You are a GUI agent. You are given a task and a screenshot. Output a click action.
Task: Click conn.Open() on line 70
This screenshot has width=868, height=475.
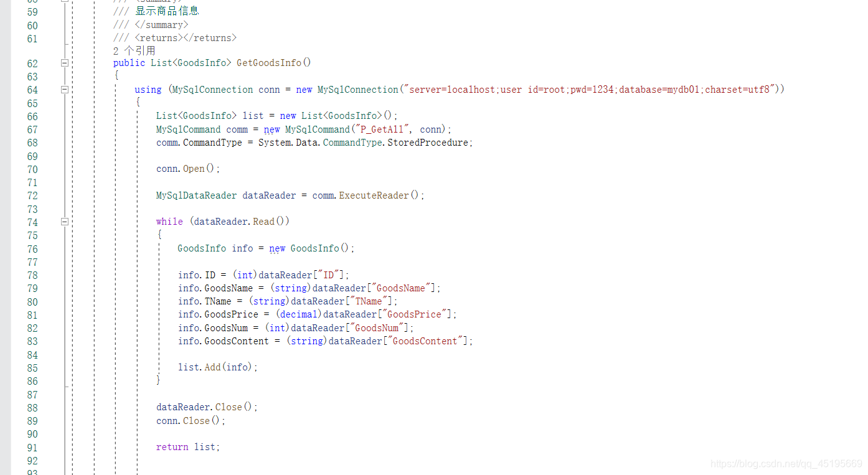188,169
